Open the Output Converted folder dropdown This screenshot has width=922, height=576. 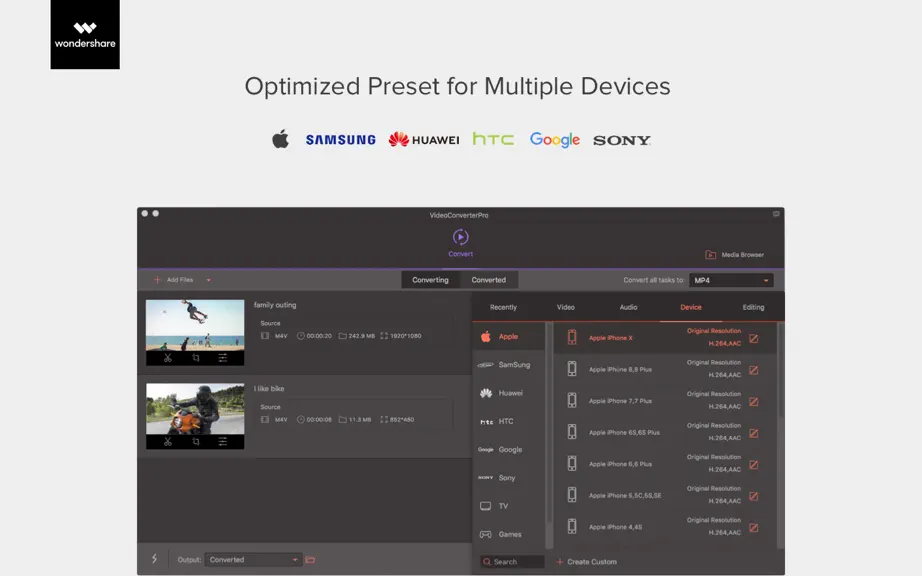253,560
